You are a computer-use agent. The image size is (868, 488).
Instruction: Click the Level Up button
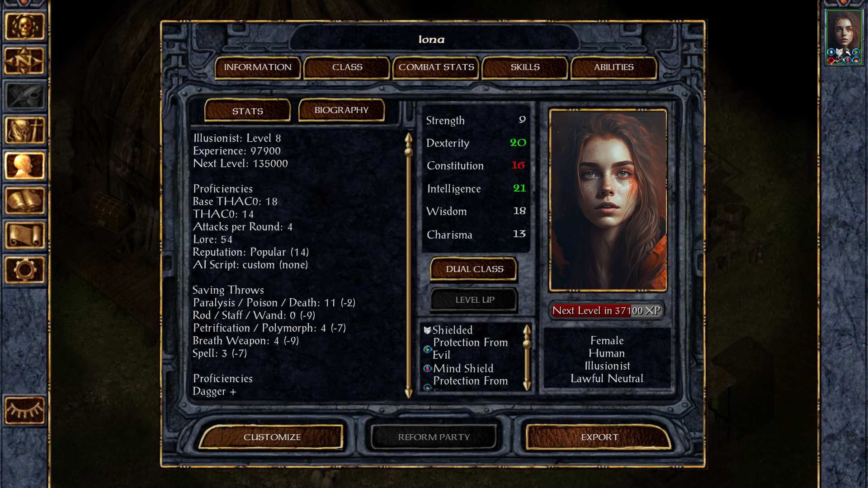tap(474, 300)
